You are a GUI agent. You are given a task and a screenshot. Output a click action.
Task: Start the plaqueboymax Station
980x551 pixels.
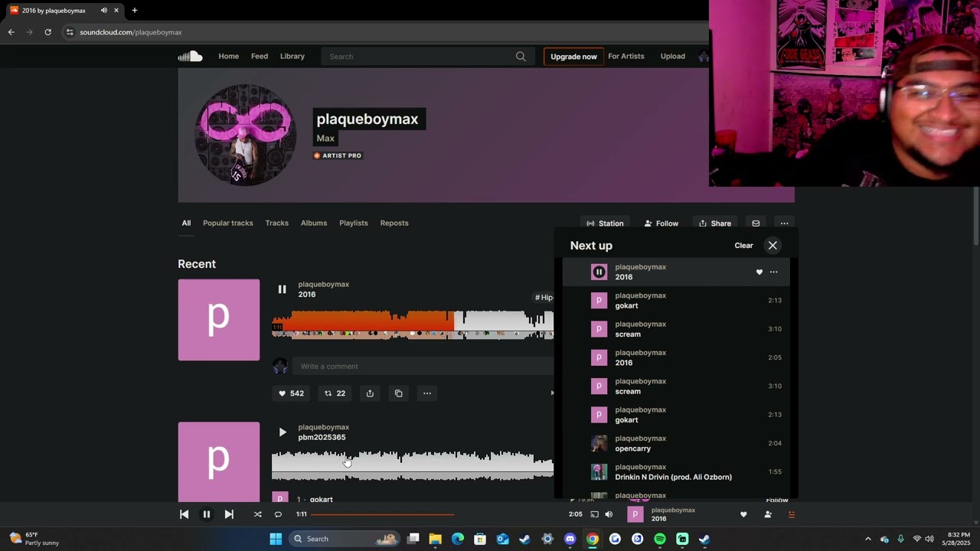tap(605, 223)
